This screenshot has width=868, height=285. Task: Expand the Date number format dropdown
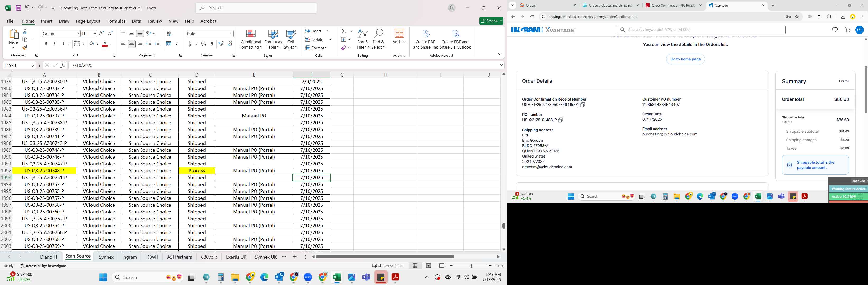click(231, 33)
